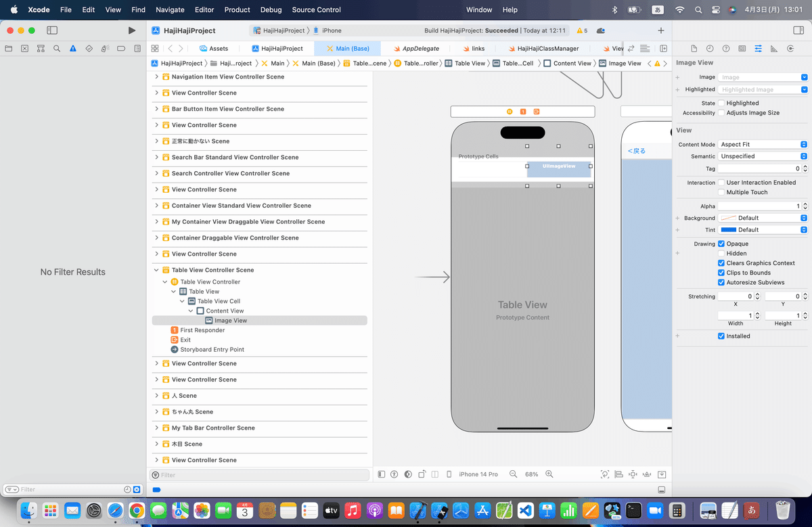Uncheck Clears Graphics Context
Viewport: 812px width, 527px height.
pyautogui.click(x=721, y=263)
